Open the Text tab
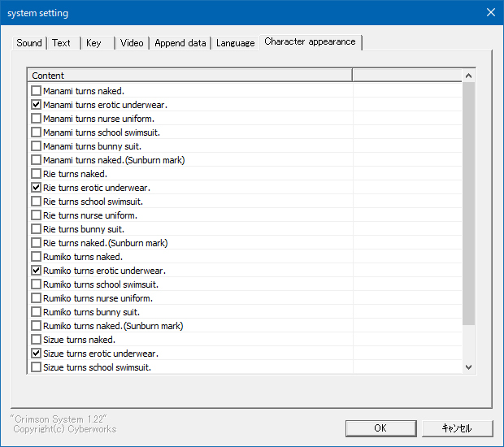Image resolution: width=504 pixels, height=447 pixels. click(x=63, y=43)
